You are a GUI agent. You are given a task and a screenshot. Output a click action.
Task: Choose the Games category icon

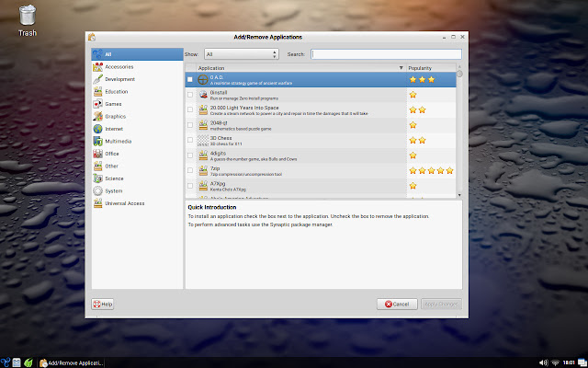98,104
